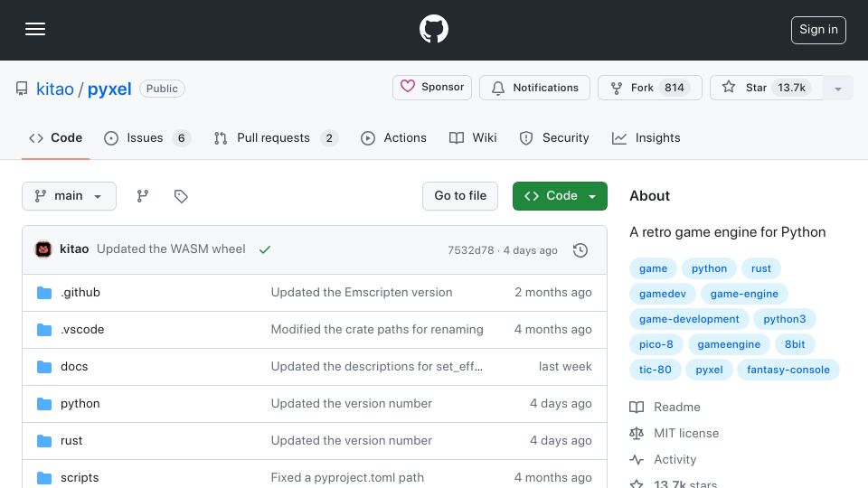This screenshot has height=488, width=868.
Task: View tags via the tag icon
Action: pos(181,196)
